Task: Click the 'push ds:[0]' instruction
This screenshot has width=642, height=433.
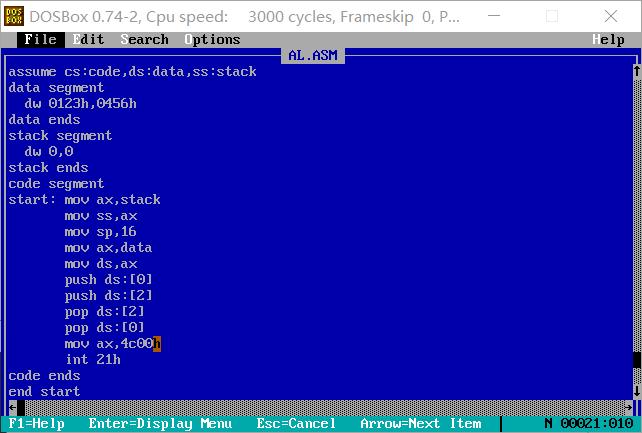Action: [x=109, y=280]
